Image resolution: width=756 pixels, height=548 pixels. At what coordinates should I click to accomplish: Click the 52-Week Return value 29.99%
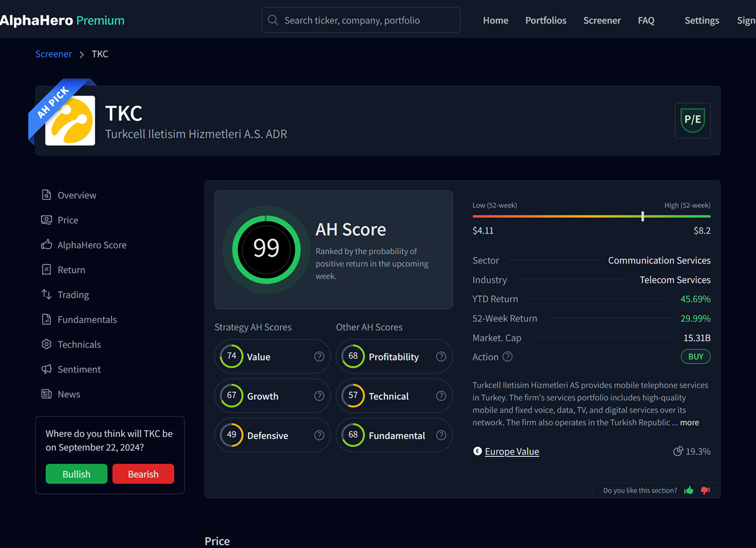click(x=695, y=318)
